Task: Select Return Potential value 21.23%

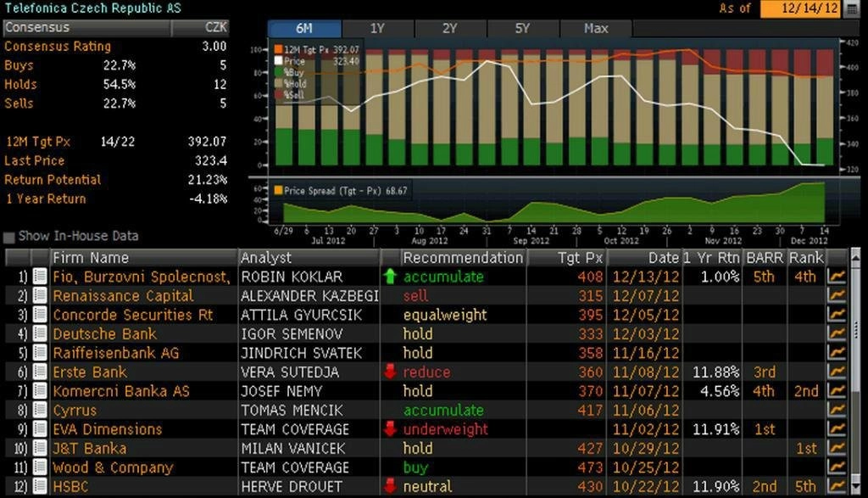Action: (x=208, y=180)
